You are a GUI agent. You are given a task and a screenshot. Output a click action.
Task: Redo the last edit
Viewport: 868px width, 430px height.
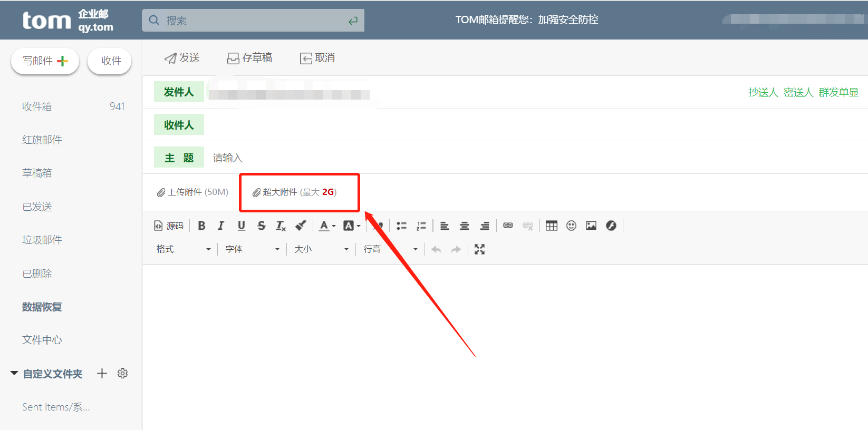click(456, 249)
